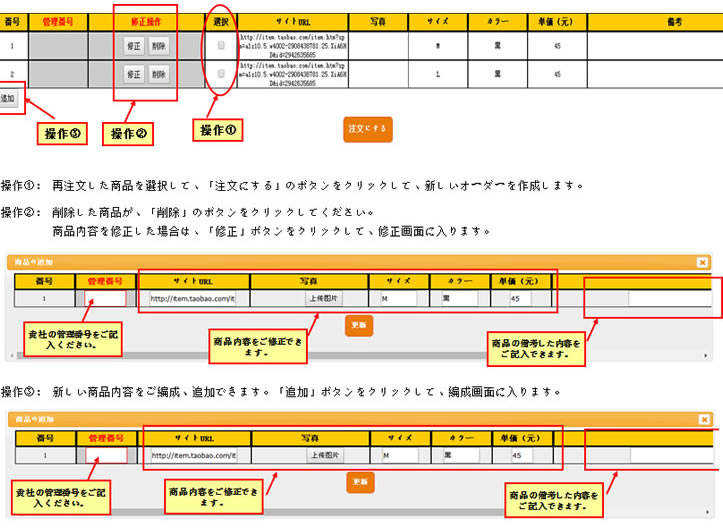Screen dimensions: 723x531
Task: Click the 修正操作 header in the top table
Action: pos(146,22)
